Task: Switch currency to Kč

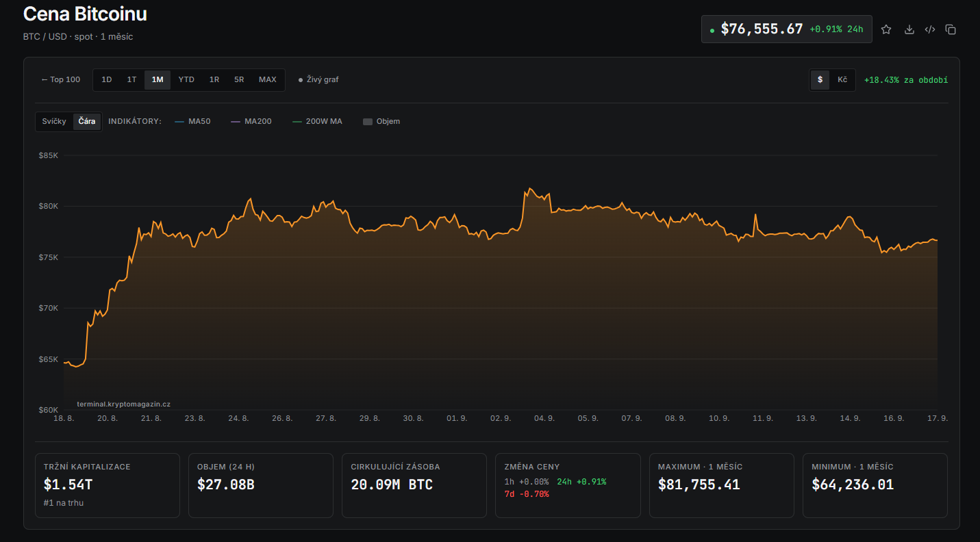Action: point(842,79)
